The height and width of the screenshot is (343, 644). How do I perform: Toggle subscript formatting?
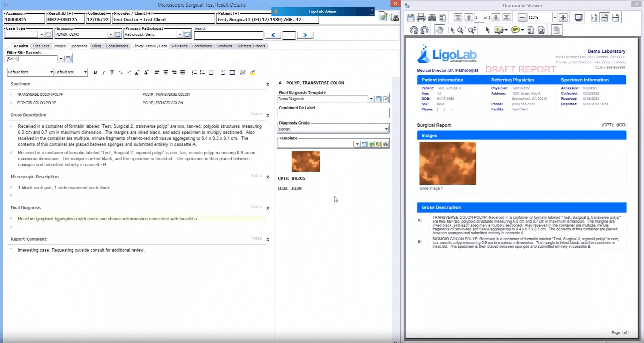120,72
